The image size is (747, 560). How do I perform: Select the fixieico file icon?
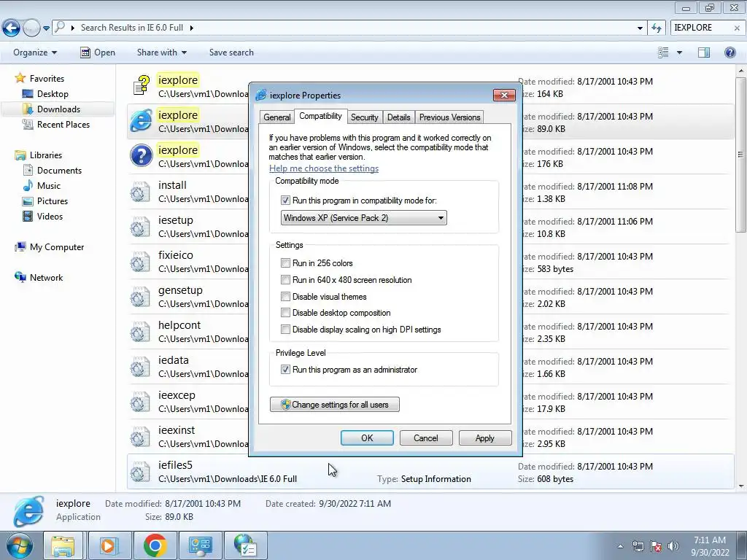click(x=140, y=262)
